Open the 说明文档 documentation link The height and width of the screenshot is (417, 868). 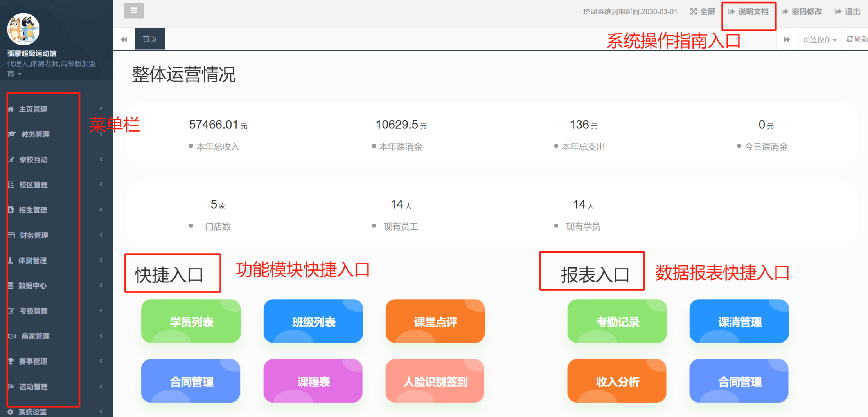click(x=749, y=12)
